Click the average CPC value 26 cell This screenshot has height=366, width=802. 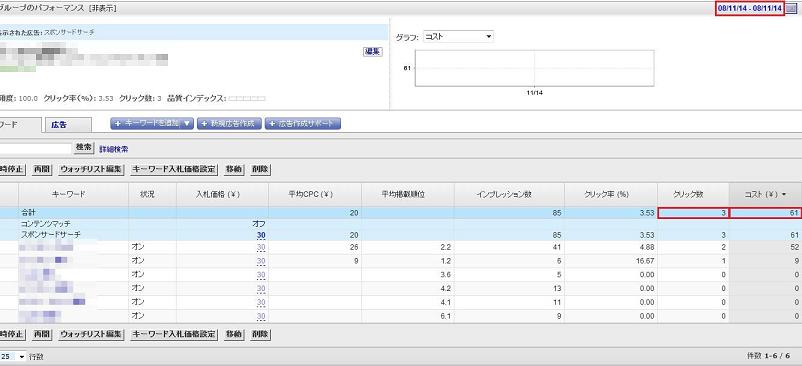tap(354, 247)
